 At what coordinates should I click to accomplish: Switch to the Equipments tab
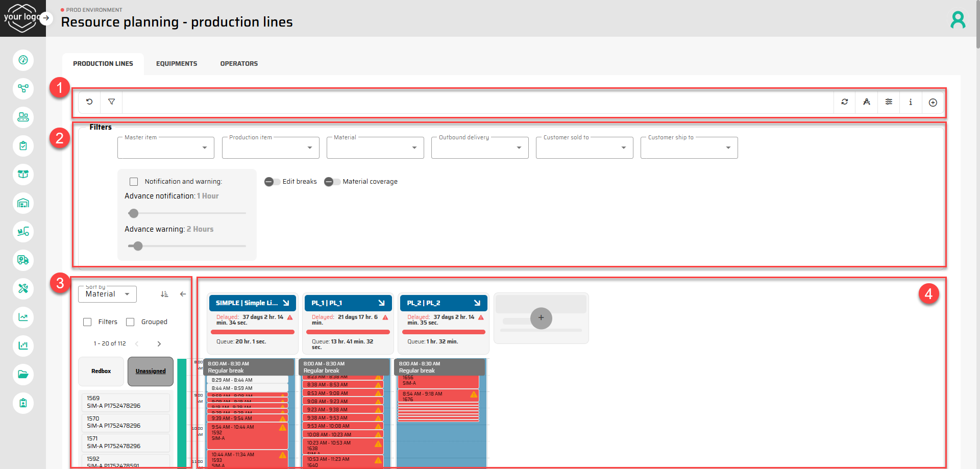click(x=177, y=64)
